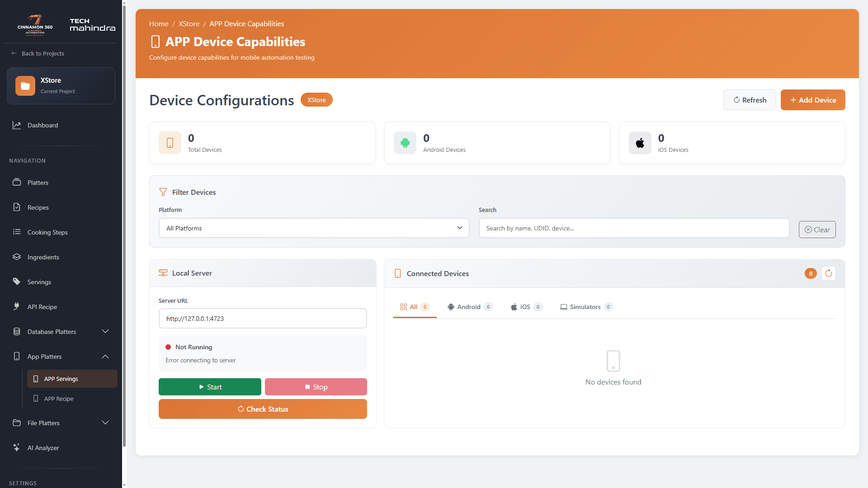Viewport: 868px width, 488px height.
Task: Click the Refresh button
Action: pos(750,100)
